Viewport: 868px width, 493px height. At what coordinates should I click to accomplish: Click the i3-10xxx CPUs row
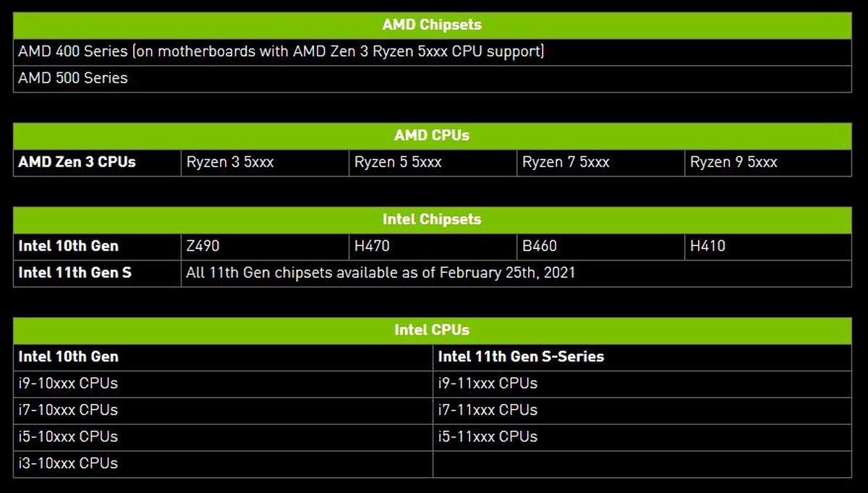tap(69, 463)
